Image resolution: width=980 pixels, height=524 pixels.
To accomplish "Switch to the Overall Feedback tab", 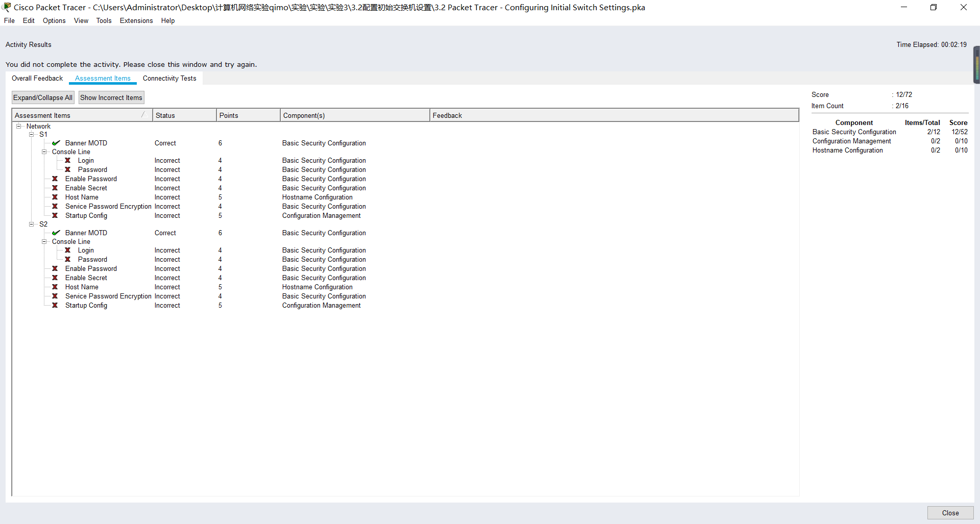I will point(37,78).
